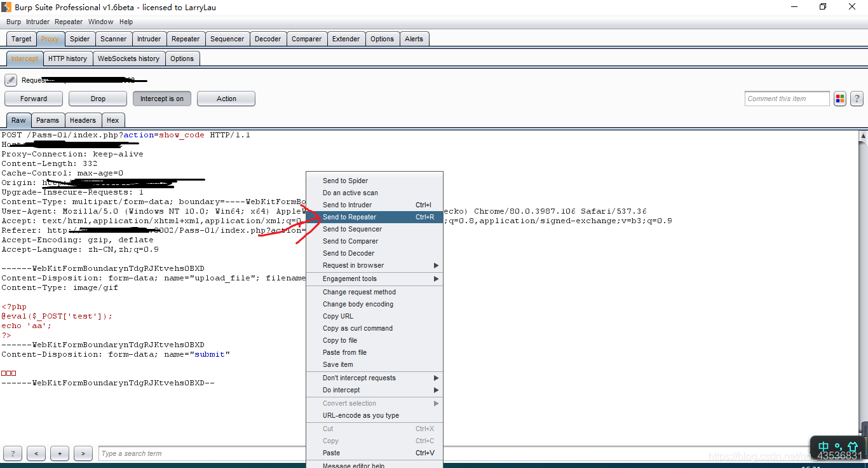Switch to the Decoder tab
The height and width of the screenshot is (468, 868).
pyautogui.click(x=268, y=39)
